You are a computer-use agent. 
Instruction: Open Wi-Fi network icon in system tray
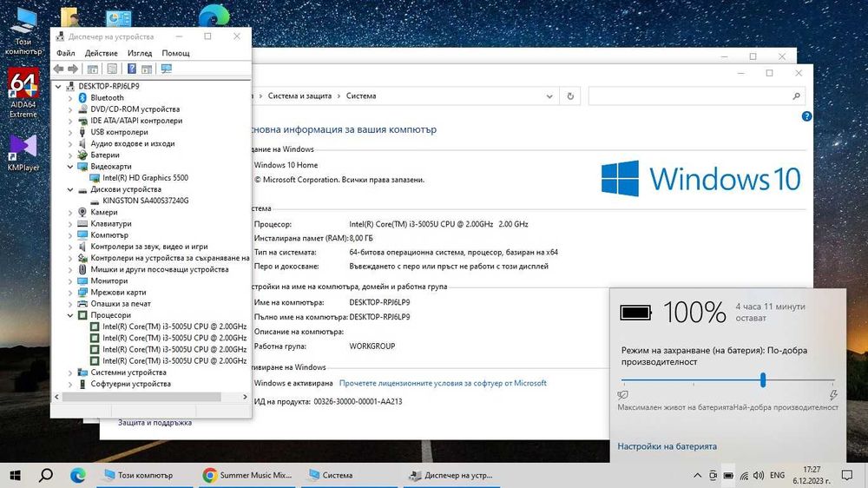[744, 475]
